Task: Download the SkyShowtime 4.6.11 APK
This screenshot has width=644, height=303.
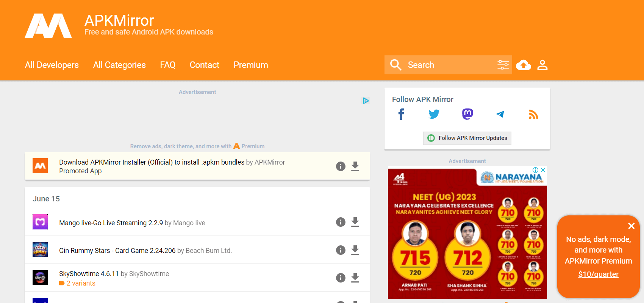Action: (355, 278)
